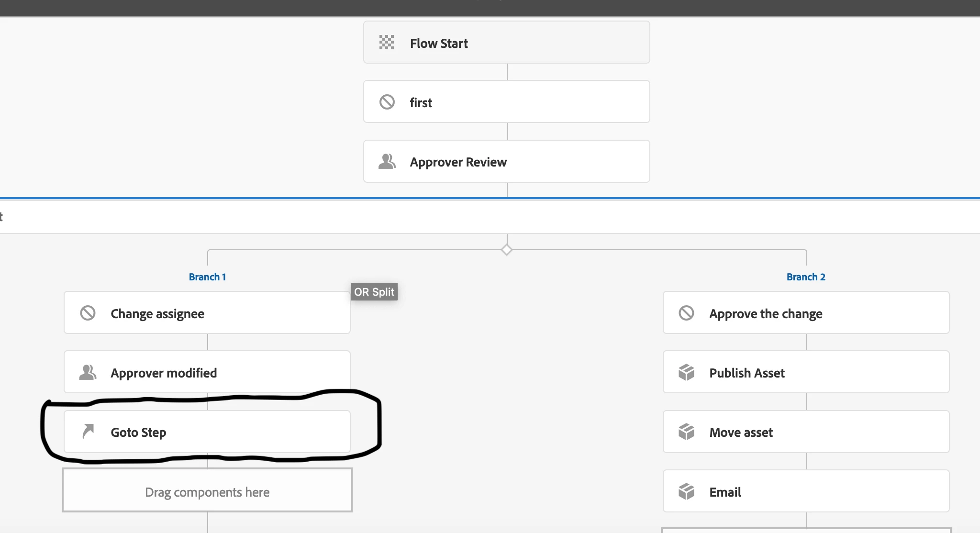Select the Branch 1 label
This screenshot has width=980, height=533.
pos(207,277)
